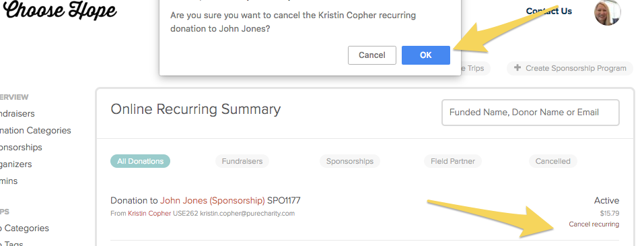Open the Kristin Copher donor link
644x246 pixels.
pyautogui.click(x=149, y=214)
